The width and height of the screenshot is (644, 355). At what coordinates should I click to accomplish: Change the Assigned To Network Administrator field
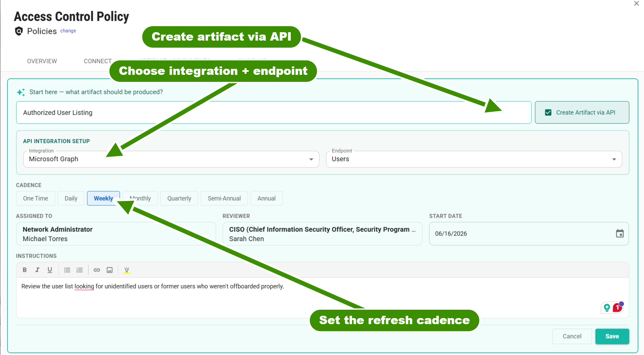116,234
